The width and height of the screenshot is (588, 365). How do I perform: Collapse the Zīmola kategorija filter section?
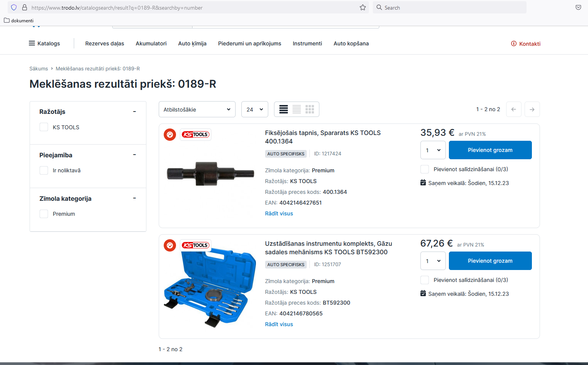135,198
